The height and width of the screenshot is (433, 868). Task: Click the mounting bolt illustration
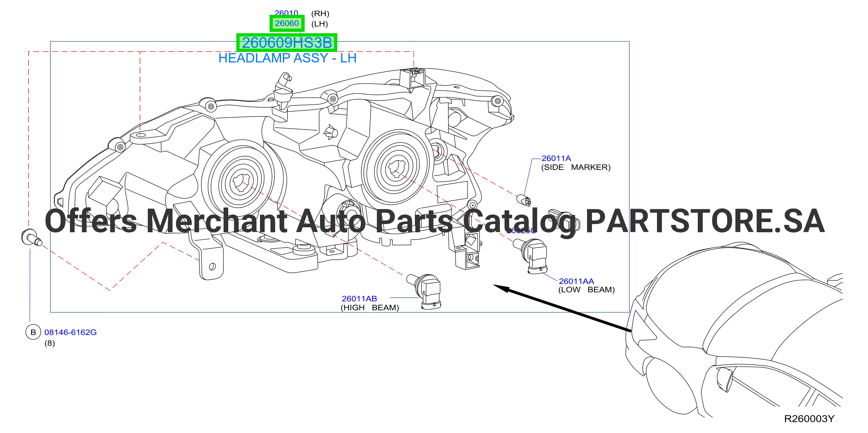click(x=32, y=237)
